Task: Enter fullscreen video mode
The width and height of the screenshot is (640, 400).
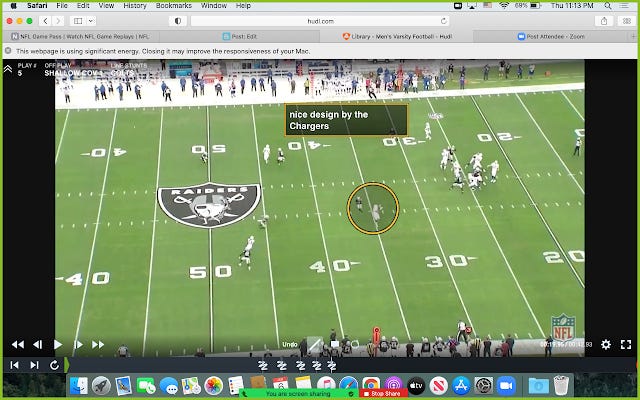Action: pos(626,344)
